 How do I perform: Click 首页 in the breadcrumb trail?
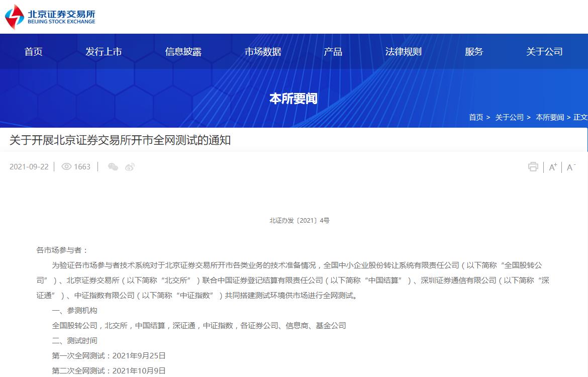click(x=476, y=117)
